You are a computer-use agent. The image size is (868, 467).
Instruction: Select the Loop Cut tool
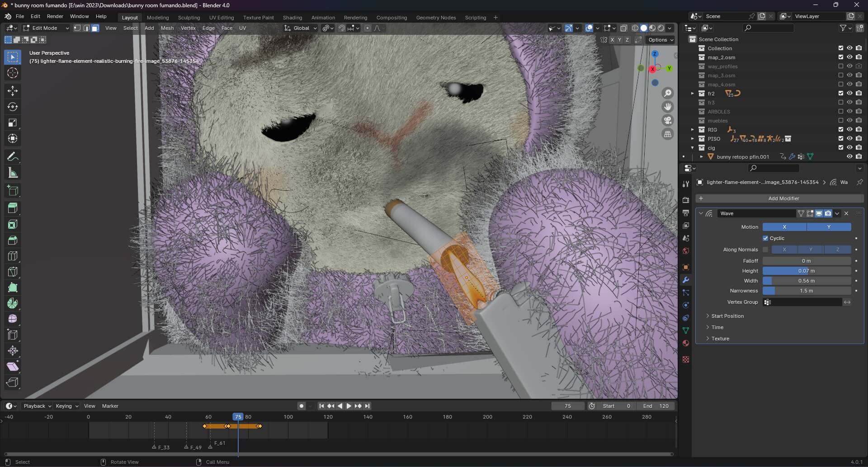[x=13, y=256]
